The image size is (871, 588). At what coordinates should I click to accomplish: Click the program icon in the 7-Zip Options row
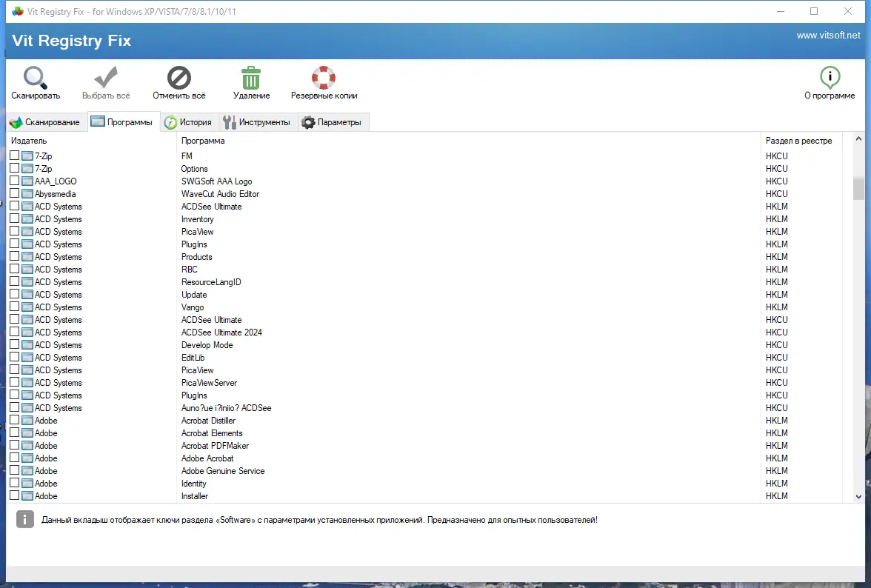(27, 168)
